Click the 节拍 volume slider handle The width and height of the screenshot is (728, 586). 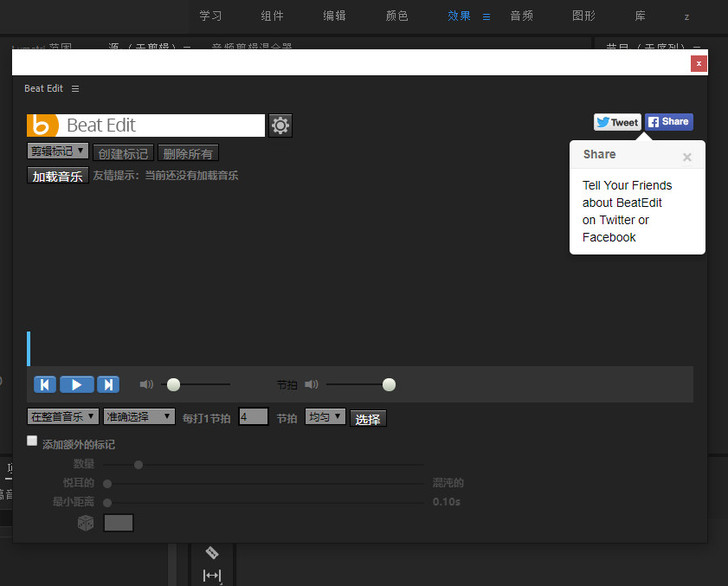[389, 384]
